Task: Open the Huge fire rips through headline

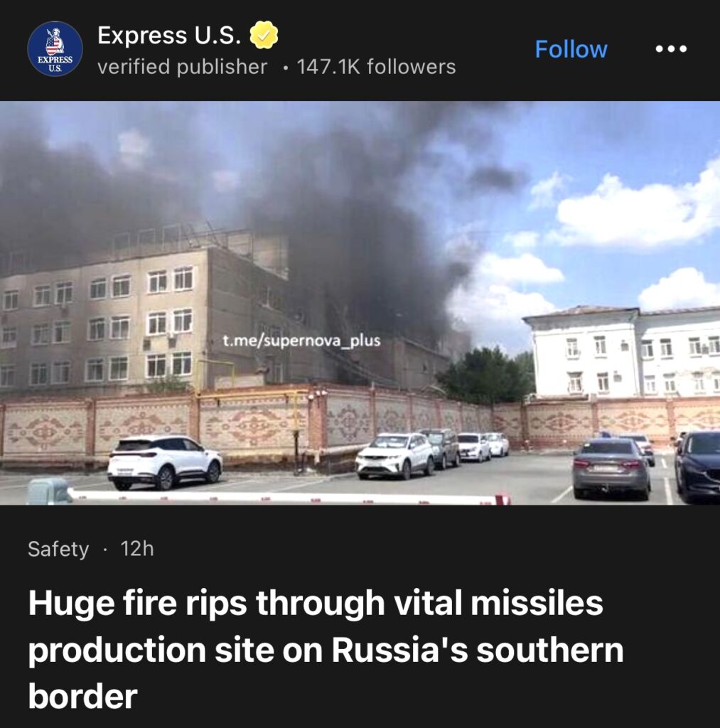Action: tap(326, 649)
